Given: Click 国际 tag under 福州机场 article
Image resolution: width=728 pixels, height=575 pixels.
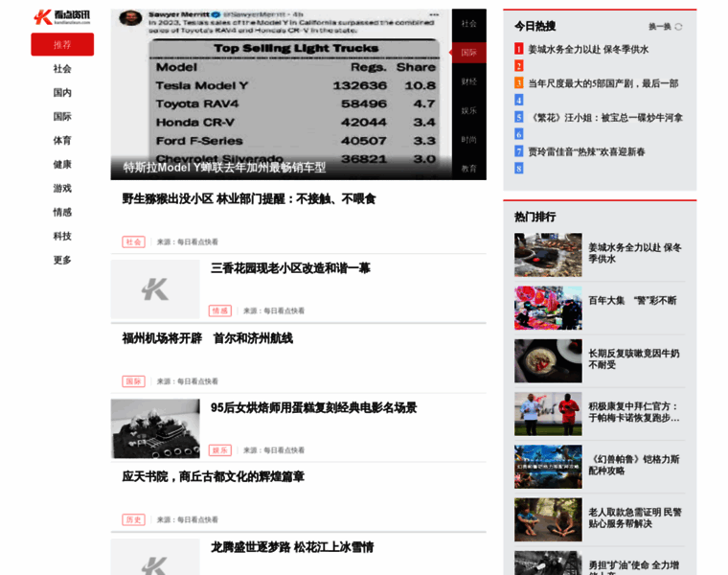Looking at the screenshot, I should (x=134, y=381).
